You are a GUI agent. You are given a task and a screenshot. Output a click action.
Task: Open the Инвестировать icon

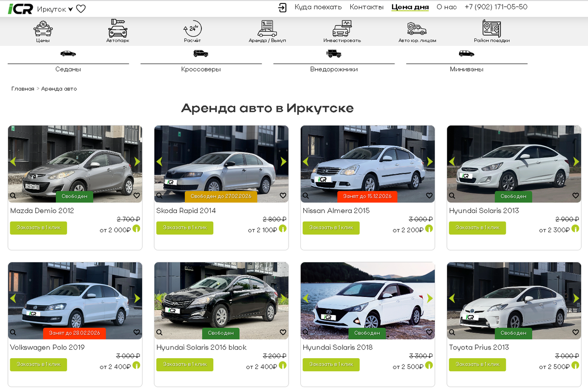pyautogui.click(x=342, y=28)
